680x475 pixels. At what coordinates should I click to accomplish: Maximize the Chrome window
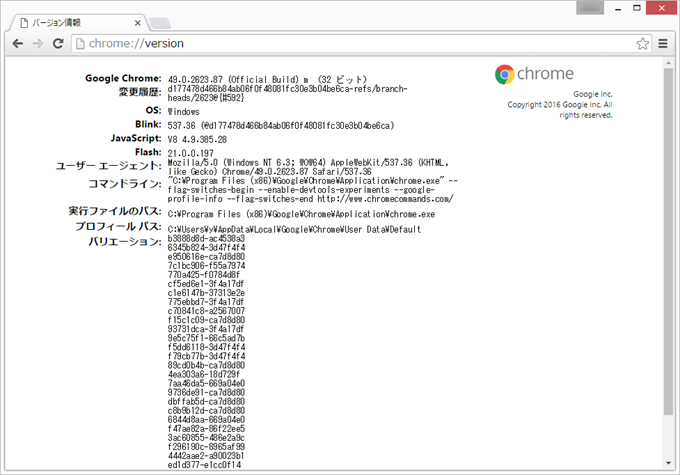636,8
